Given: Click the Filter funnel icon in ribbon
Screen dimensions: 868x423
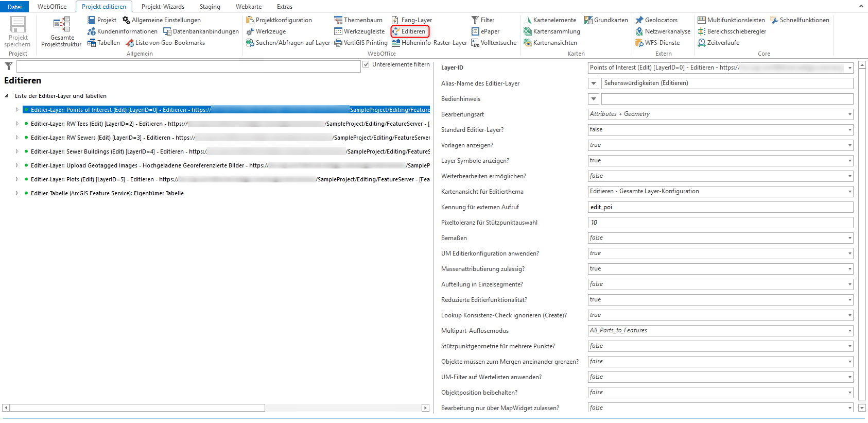Looking at the screenshot, I should coord(475,20).
